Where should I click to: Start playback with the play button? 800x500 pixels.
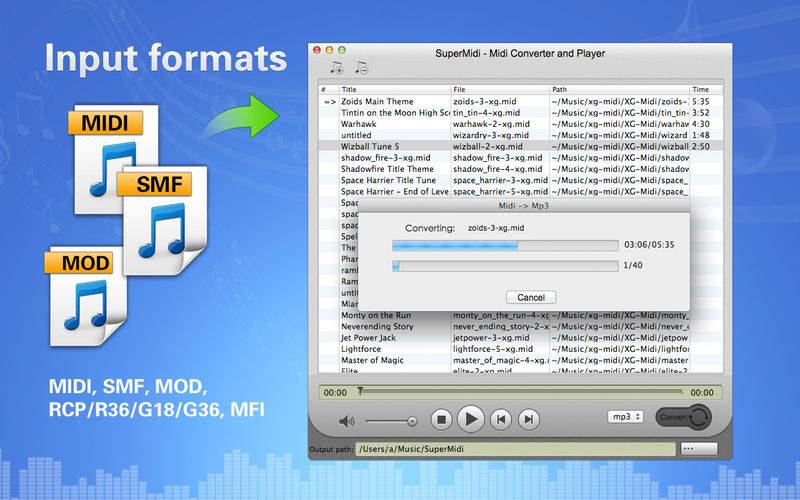pyautogui.click(x=470, y=419)
